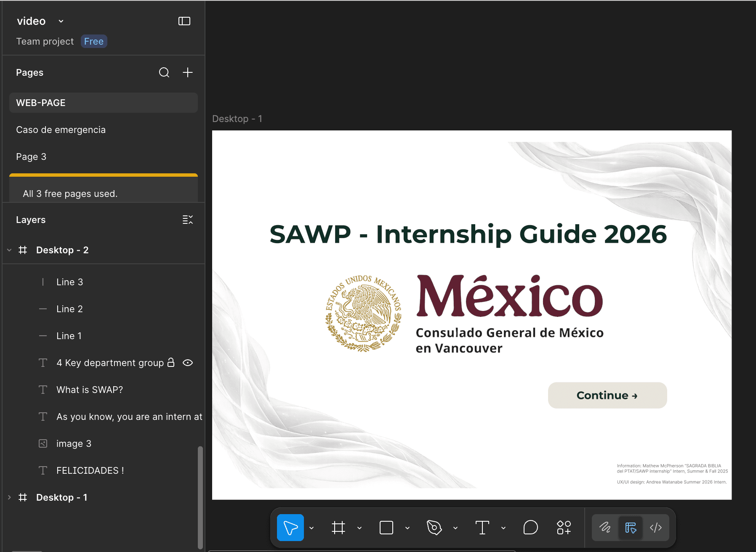756x552 pixels.
Task: Click the image 3 layer icon
Action: [x=43, y=443]
